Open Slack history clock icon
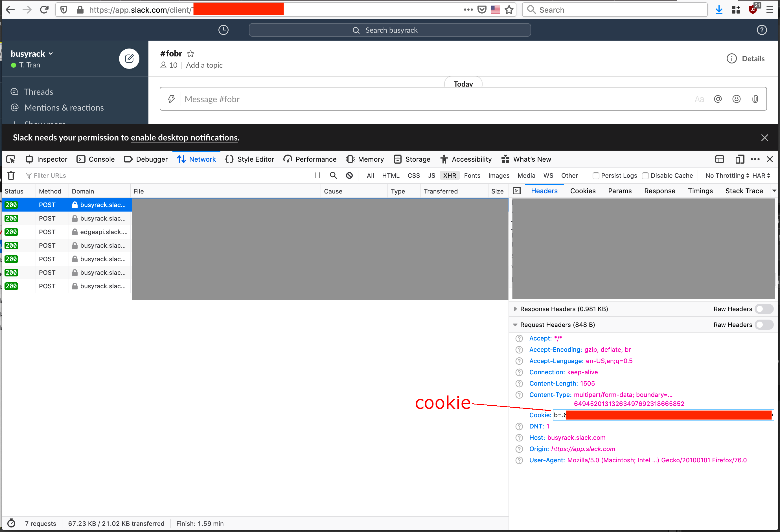780x532 pixels. [x=223, y=30]
